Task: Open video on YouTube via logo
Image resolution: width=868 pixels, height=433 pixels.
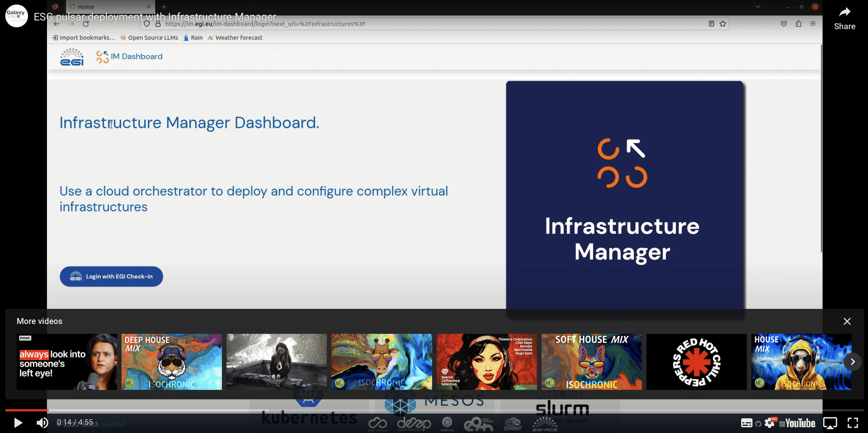Action: pos(799,423)
